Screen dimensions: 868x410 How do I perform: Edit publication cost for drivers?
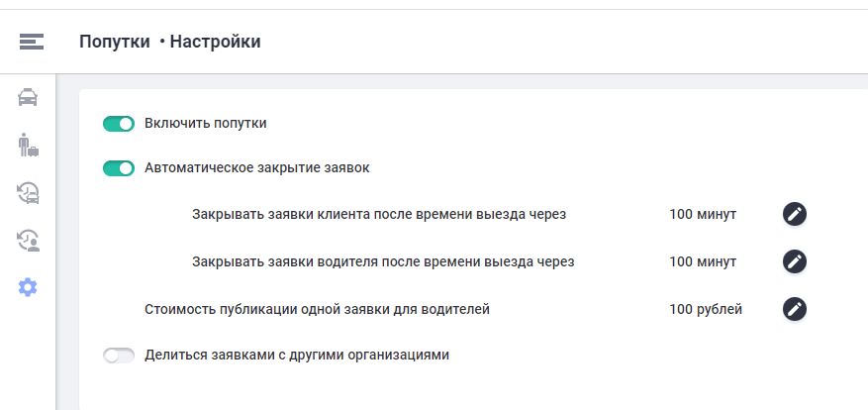(795, 309)
